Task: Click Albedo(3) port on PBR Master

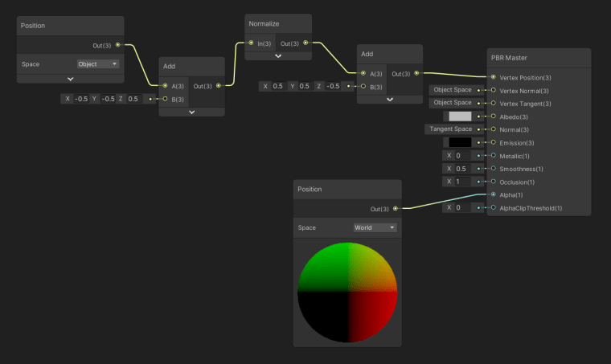Action: coord(494,117)
